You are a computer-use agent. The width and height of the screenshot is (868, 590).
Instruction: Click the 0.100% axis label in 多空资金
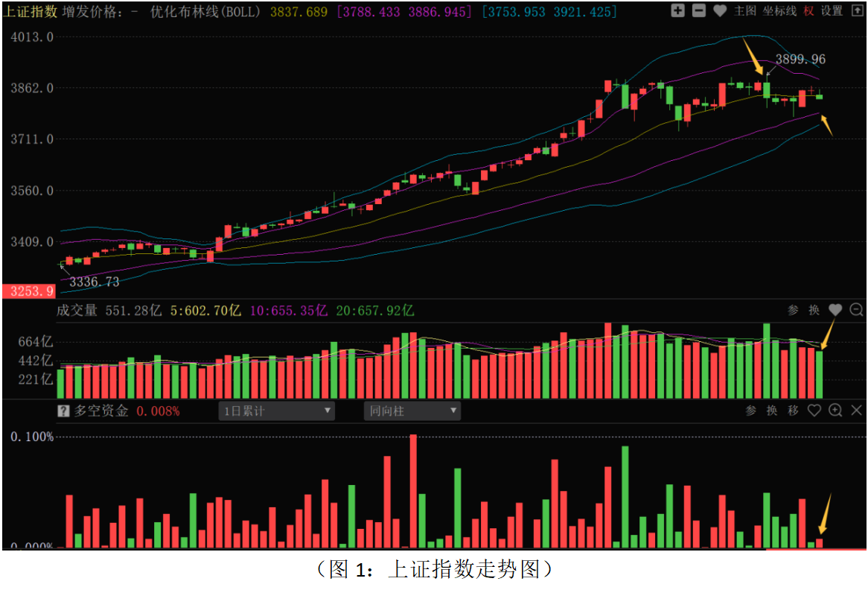click(32, 437)
